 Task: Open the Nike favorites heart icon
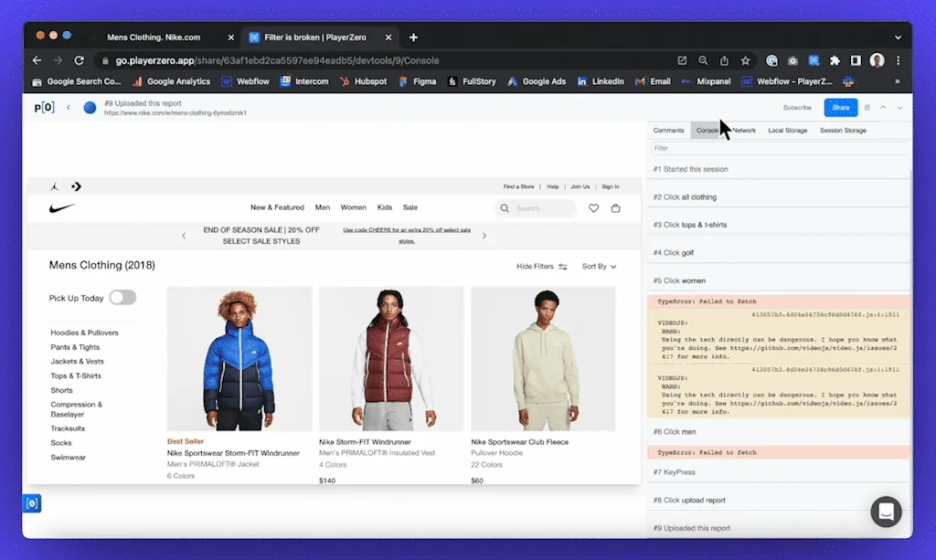pyautogui.click(x=593, y=208)
